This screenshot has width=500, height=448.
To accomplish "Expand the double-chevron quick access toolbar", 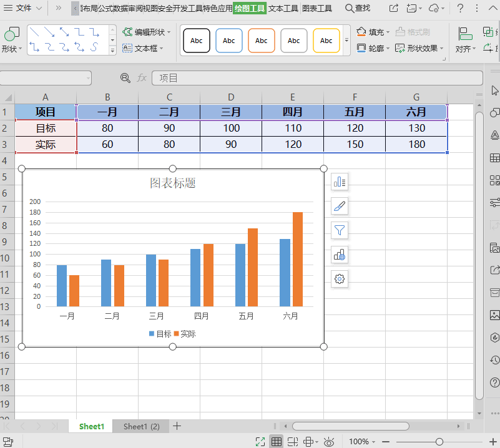I will point(58,8).
